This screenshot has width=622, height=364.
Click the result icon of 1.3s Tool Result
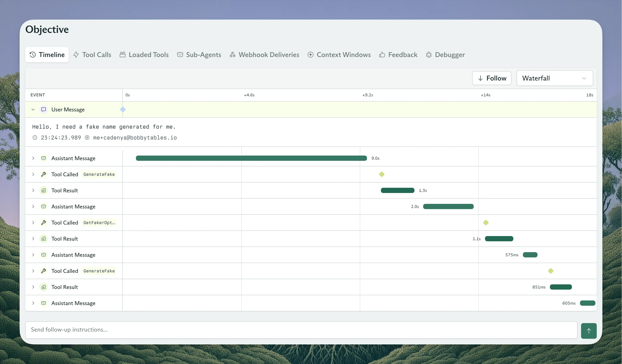point(44,190)
